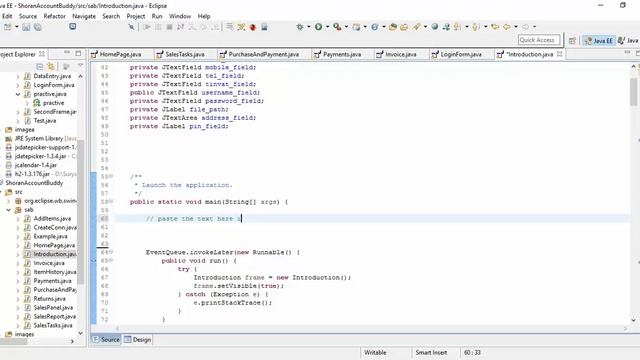Switch to the LoginForm.java editor tab
Viewport: 640px width, 360px height.
(461, 54)
